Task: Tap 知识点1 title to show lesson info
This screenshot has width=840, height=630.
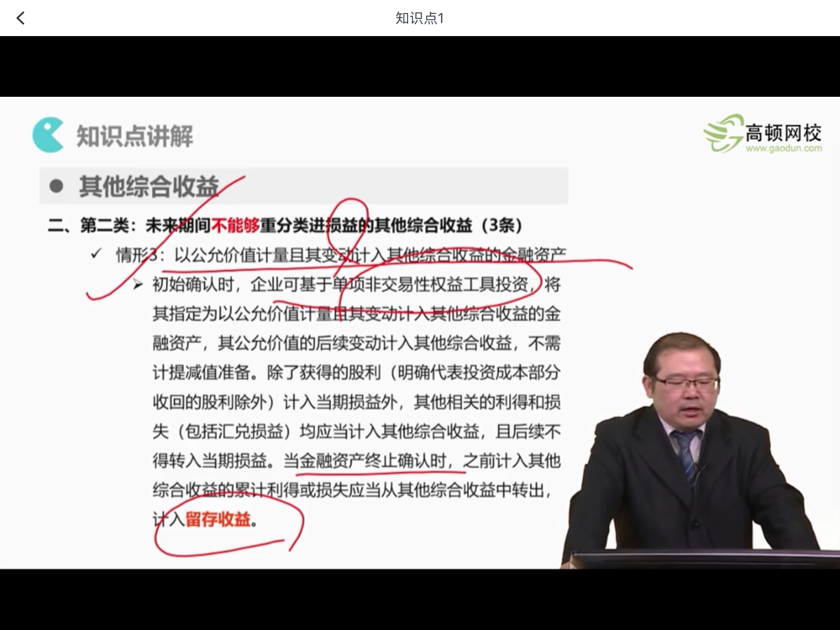Action: tap(420, 18)
